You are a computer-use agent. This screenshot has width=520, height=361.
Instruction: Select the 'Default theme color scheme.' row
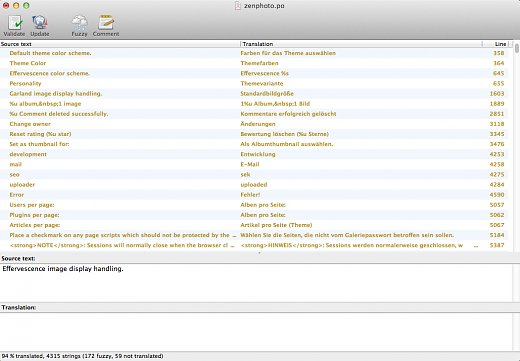[254, 53]
